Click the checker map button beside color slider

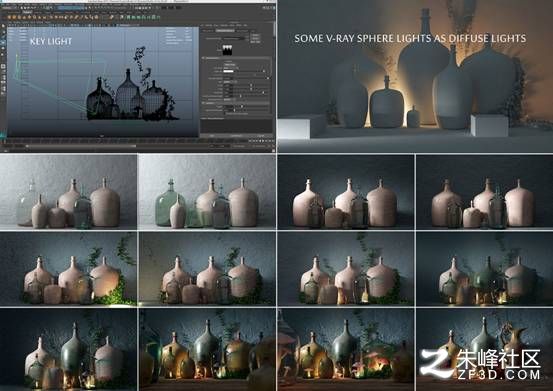click(264, 71)
